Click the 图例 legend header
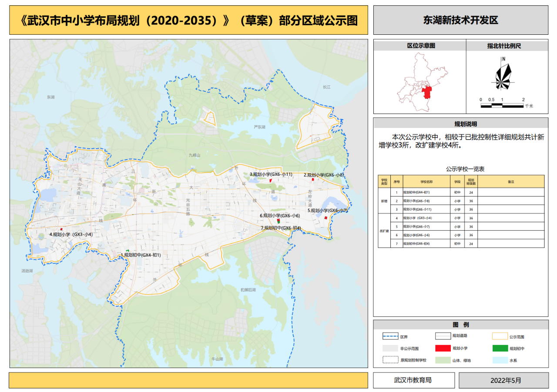The width and height of the screenshot is (557, 392). [460, 325]
